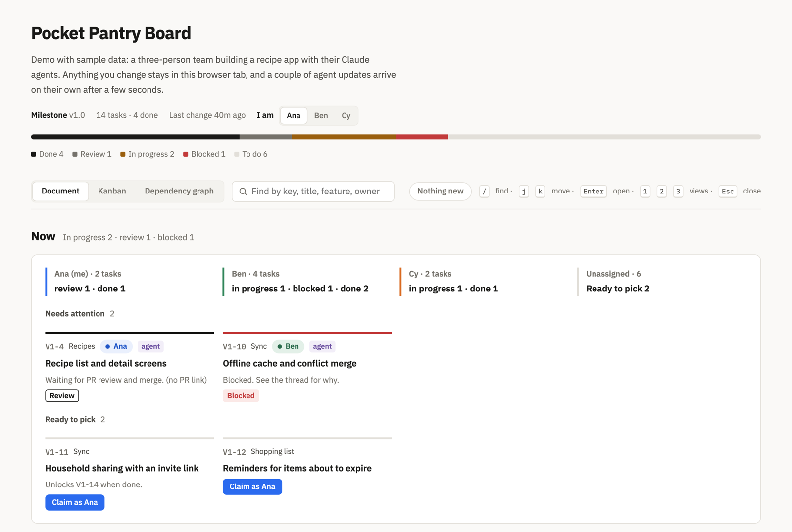Viewport: 792px width, 532px height.
Task: Open Reminders for items about to expire
Action: 297,468
